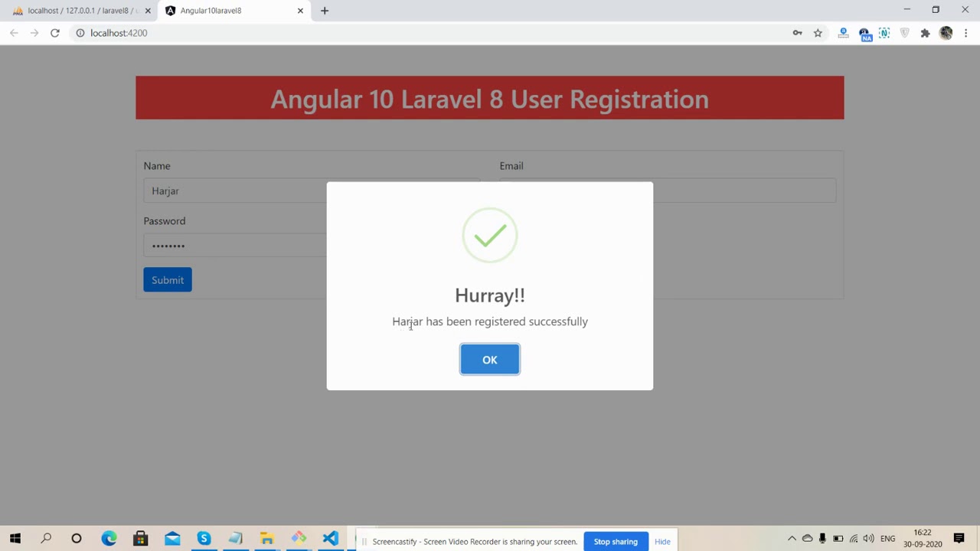Screen dimensions: 980x551
Task: Bookmark this page with the star icon
Action: 818,33
